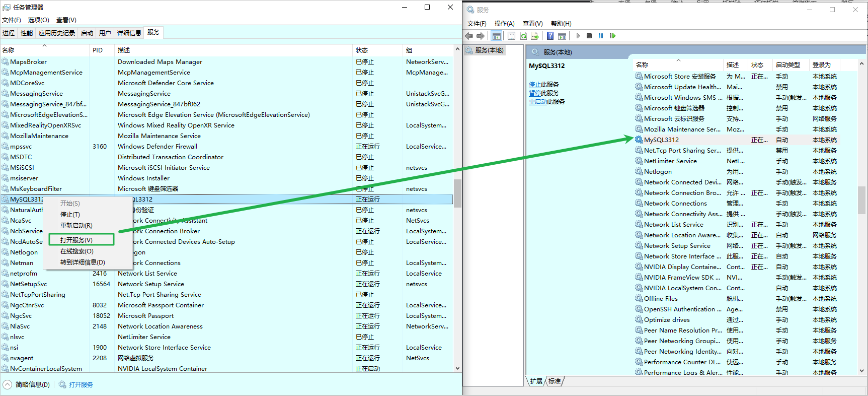Switch to 应用历史记录 tab

[57, 33]
